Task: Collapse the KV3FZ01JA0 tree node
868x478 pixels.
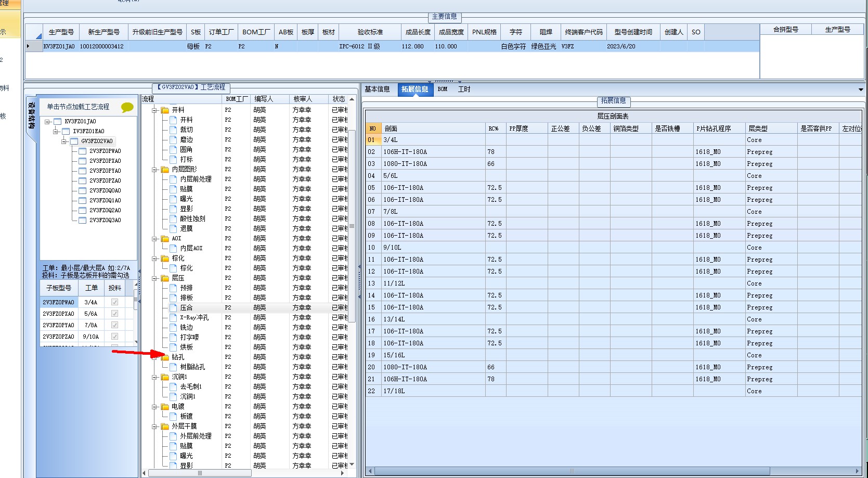Action: click(48, 122)
